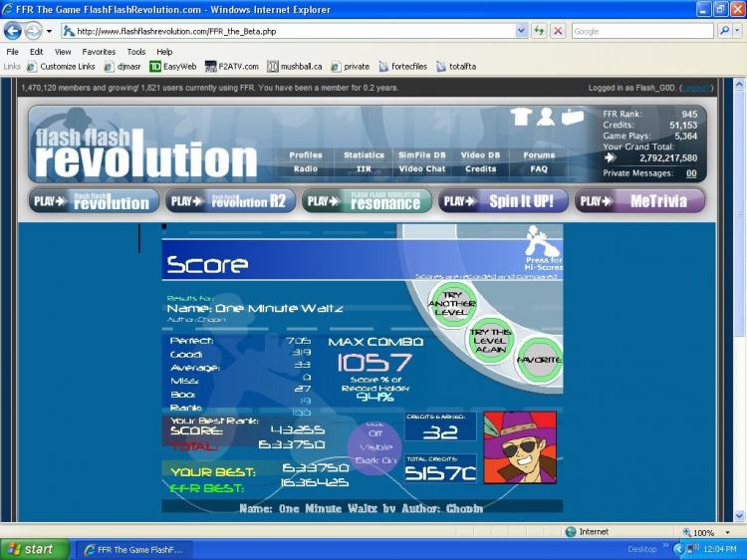Open the address bar URL dropdown
747x560 pixels.
tap(522, 31)
